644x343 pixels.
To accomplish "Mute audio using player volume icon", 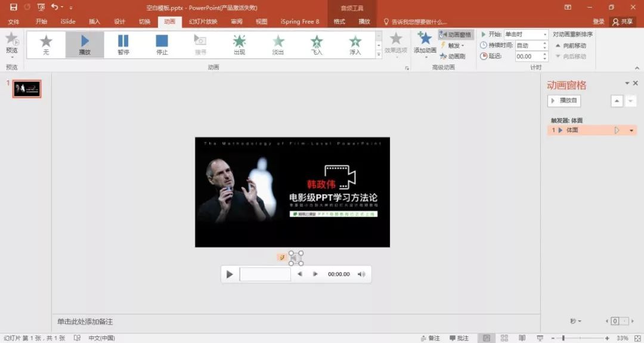I will [x=361, y=274].
